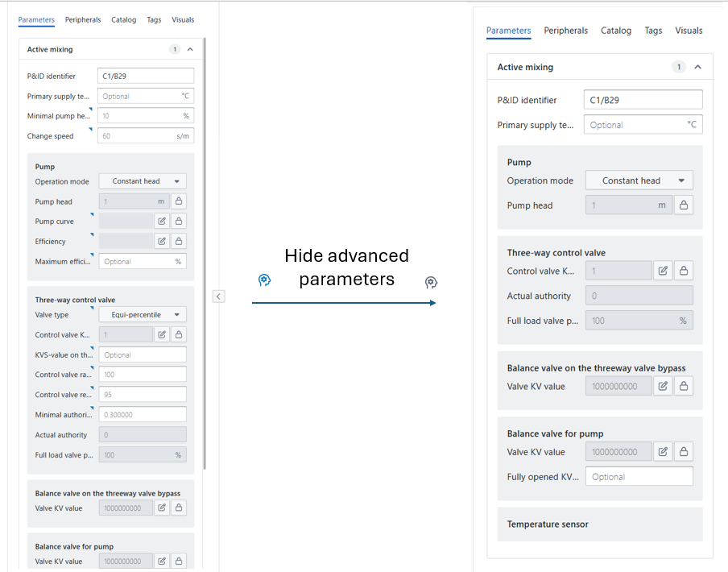728x572 pixels.
Task: Click the lock icon next to Efficiency
Action: pos(179,241)
